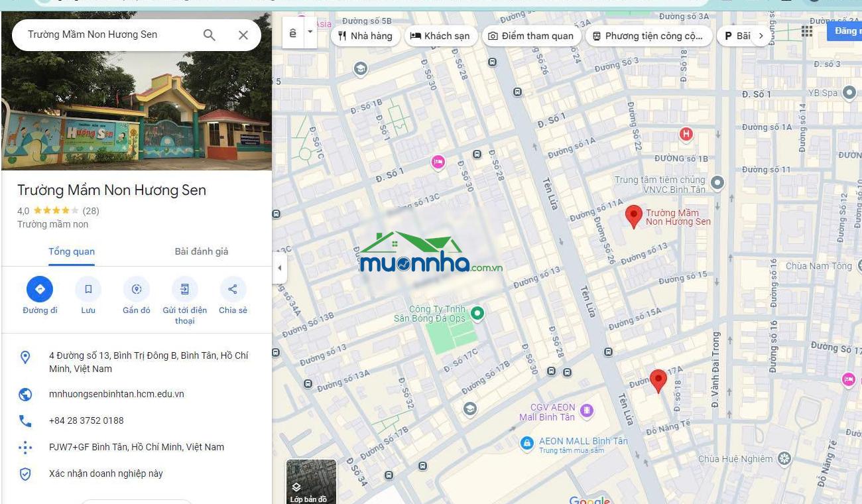This screenshot has height=504, width=862.
Task: Click the plus code dots icon
Action: 25,448
